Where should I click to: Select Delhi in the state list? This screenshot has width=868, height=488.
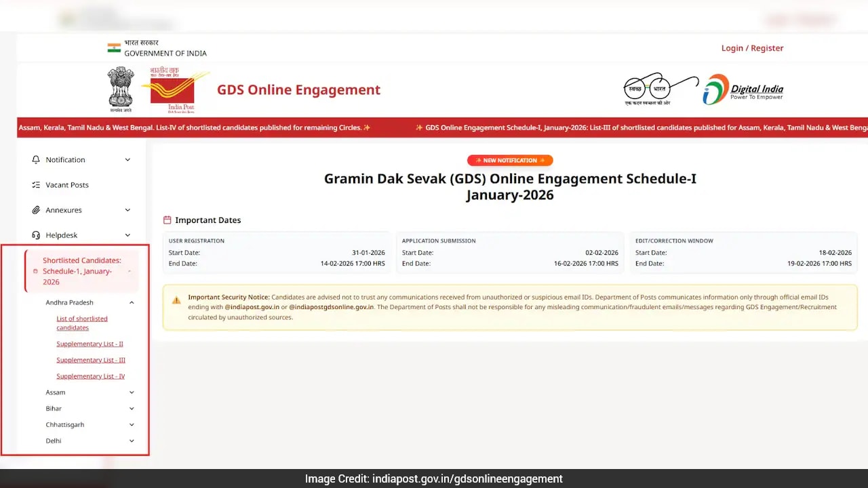pyautogui.click(x=54, y=441)
